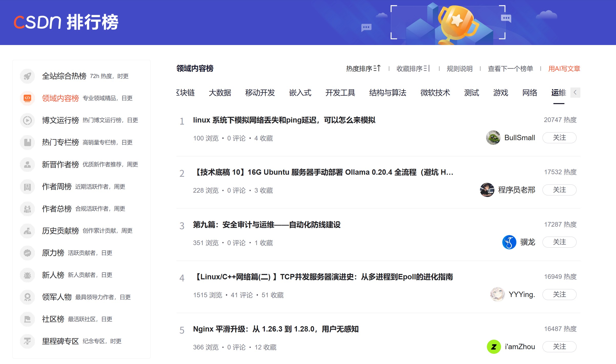This screenshot has height=364, width=616.
Task: Switch to the 开发工具 tab
Action: pos(340,93)
